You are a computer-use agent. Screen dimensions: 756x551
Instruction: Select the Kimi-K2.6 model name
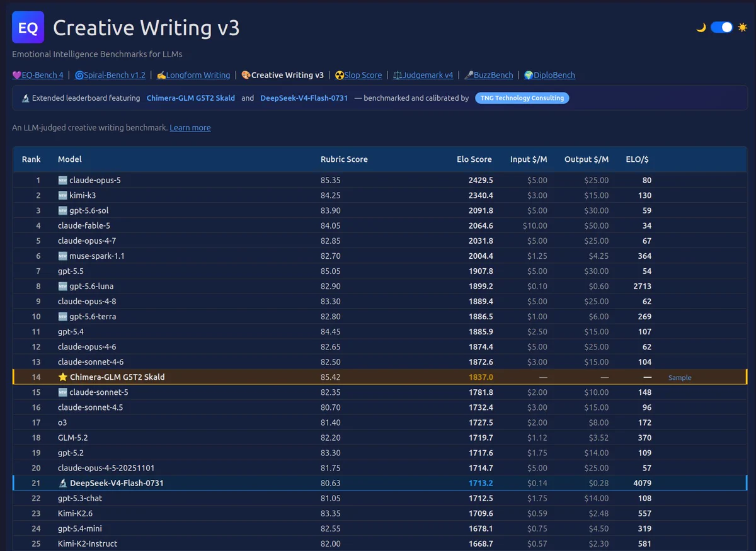point(76,513)
